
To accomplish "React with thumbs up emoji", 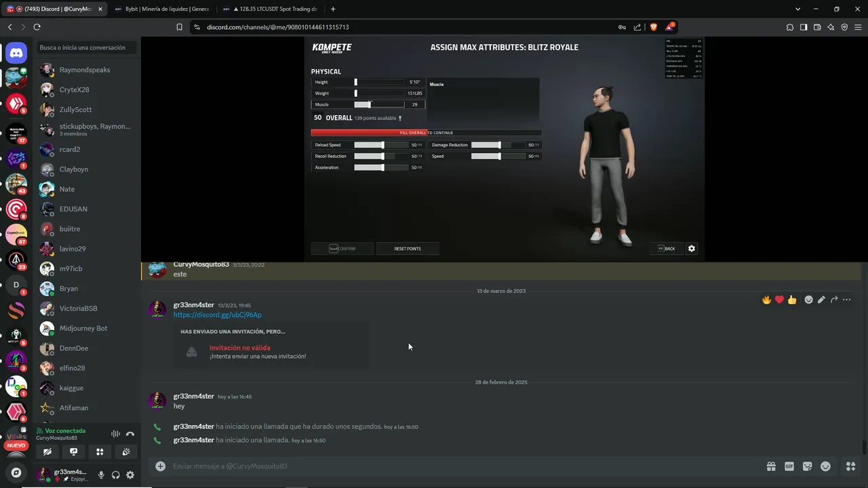I will [792, 300].
